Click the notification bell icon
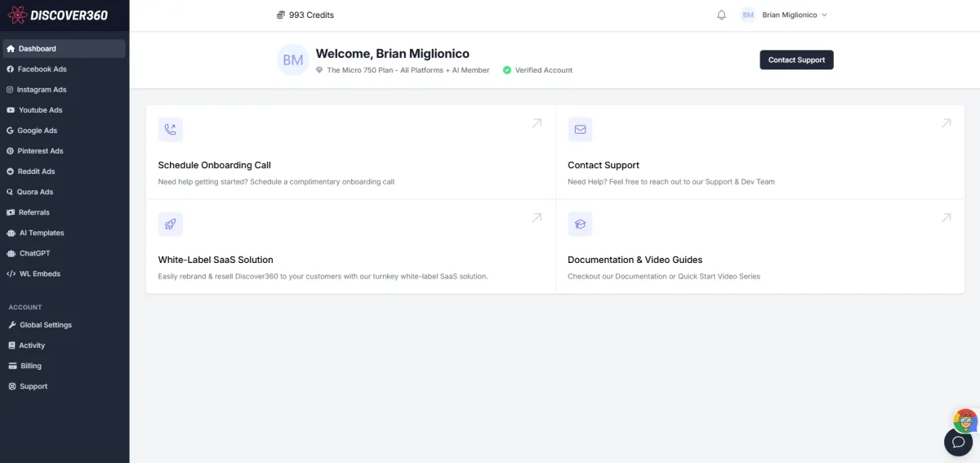 point(721,15)
